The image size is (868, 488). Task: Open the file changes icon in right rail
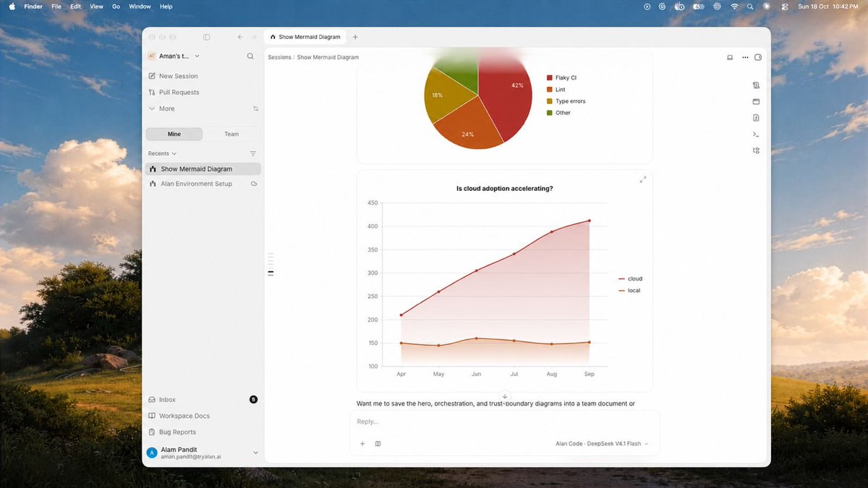coord(756,118)
